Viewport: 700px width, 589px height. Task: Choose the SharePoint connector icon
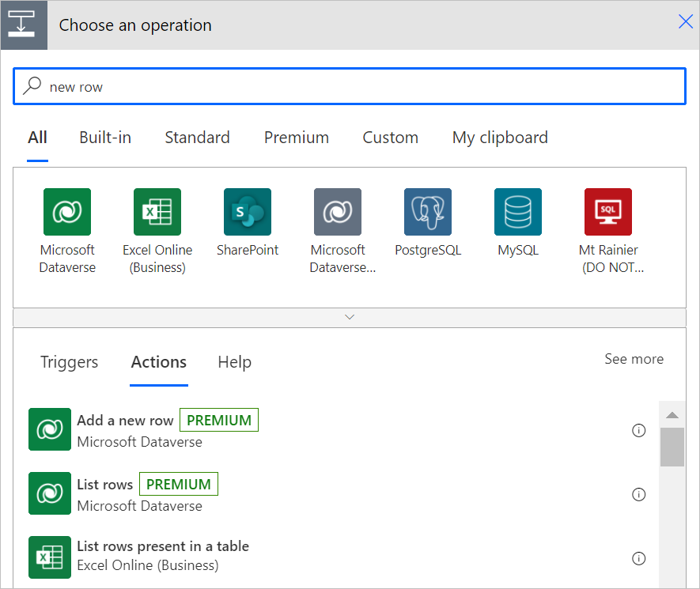[248, 211]
